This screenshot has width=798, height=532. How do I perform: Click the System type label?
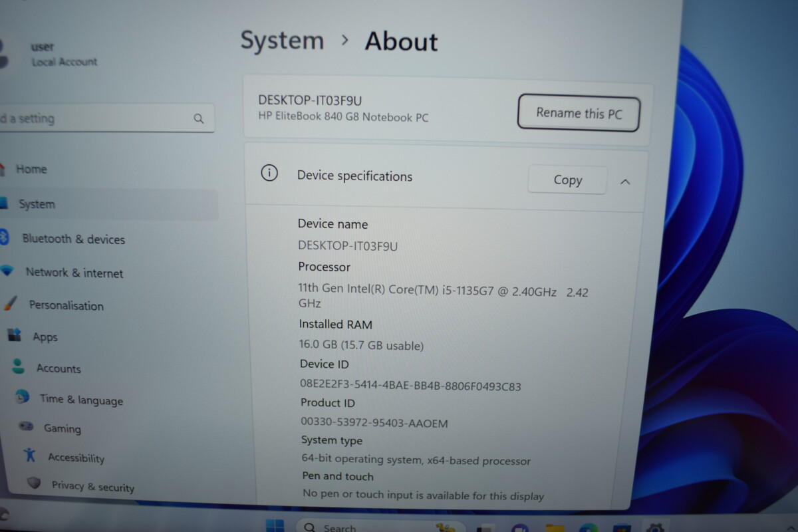coord(332,440)
